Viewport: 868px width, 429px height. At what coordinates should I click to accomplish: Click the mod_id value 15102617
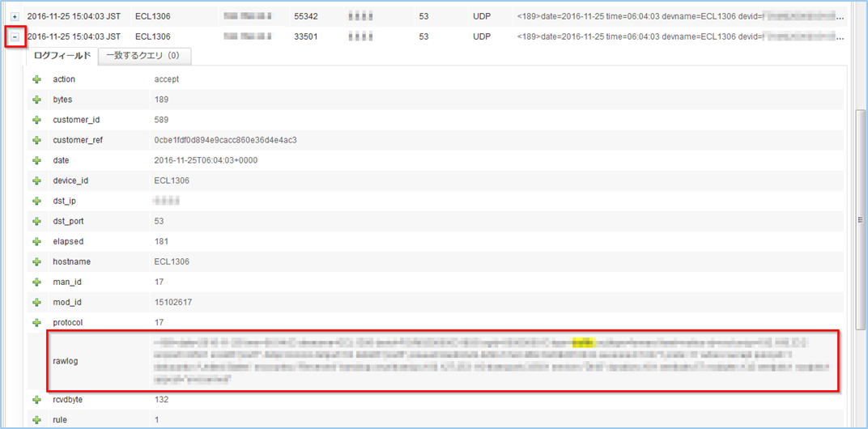(173, 302)
